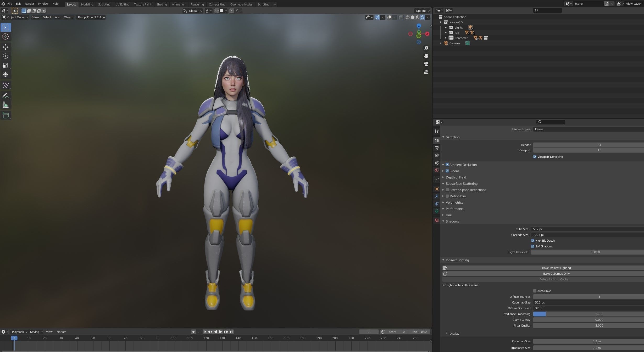This screenshot has height=352, width=644.
Task: Expand the Depth of Field panel
Action: pos(456,177)
